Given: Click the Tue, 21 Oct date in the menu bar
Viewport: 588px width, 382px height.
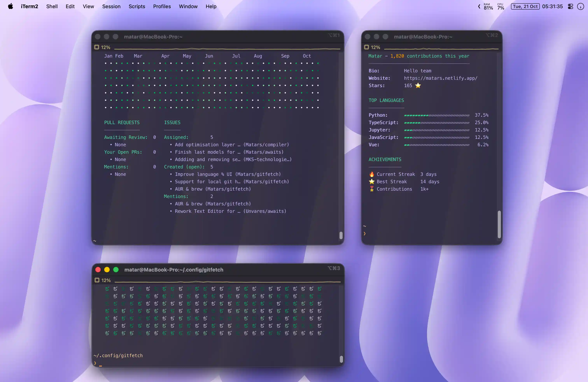Looking at the screenshot, I should click(525, 6).
